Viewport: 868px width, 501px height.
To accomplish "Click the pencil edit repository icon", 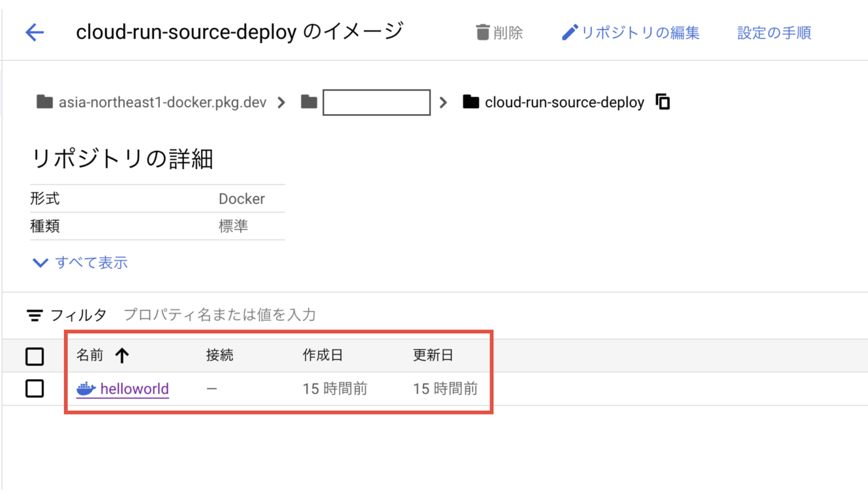I will [x=569, y=33].
